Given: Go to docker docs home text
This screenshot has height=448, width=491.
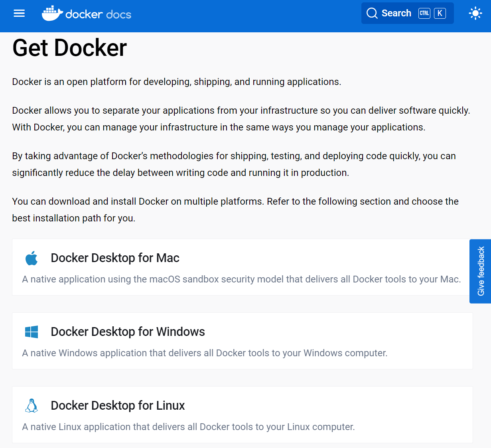Looking at the screenshot, I should tap(98, 14).
